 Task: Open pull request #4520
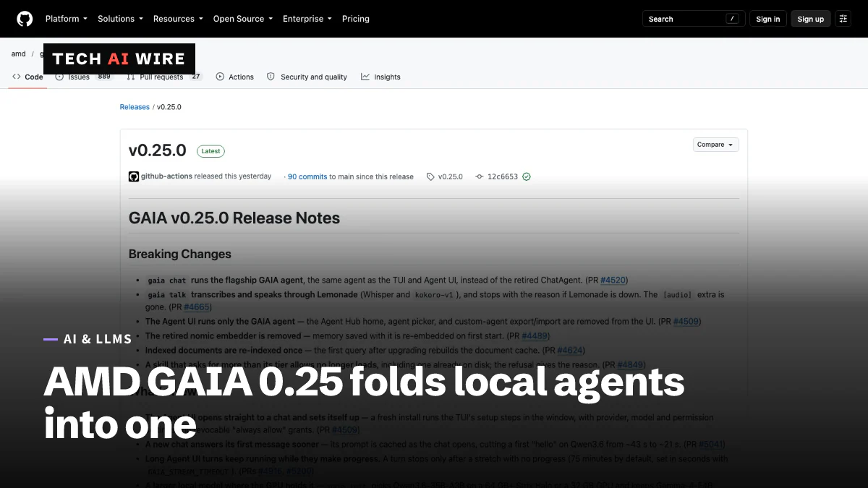pyautogui.click(x=613, y=280)
